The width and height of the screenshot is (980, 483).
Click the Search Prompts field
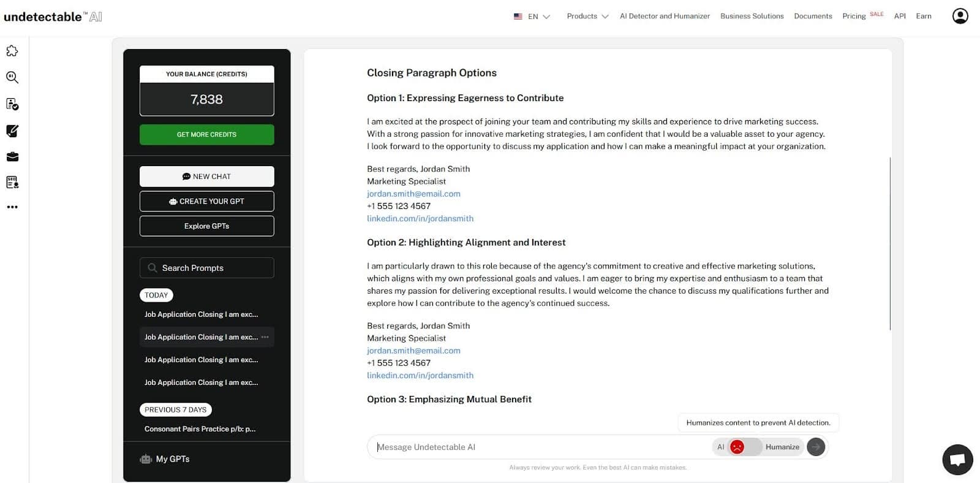click(x=206, y=268)
